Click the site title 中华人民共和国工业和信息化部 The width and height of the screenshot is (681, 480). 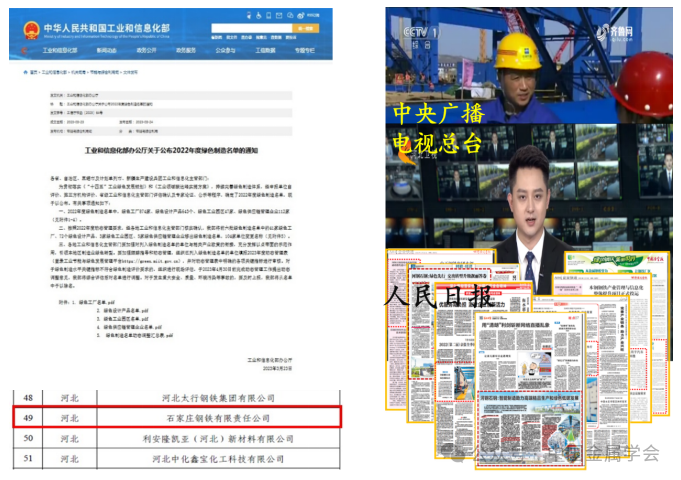[x=107, y=28]
